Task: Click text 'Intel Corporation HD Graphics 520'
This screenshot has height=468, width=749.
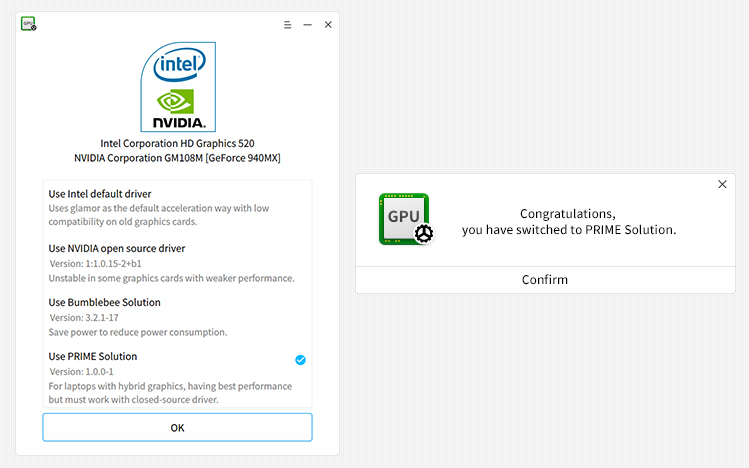Action: [x=177, y=143]
